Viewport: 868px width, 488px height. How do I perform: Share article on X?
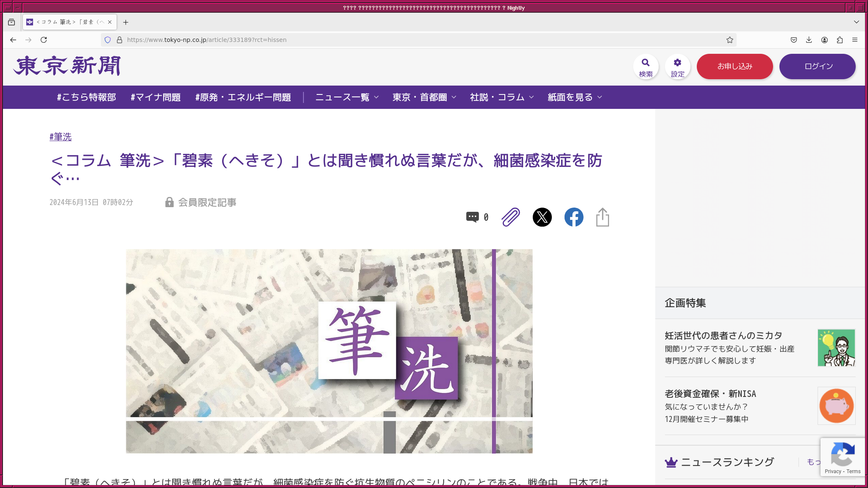[x=542, y=217]
